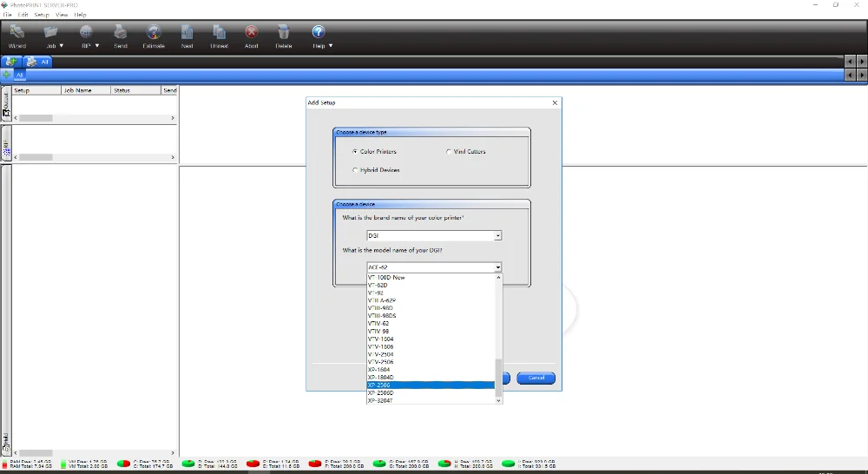Click the red Abort icon
Image resolution: width=868 pixels, height=474 pixels.
[252, 32]
